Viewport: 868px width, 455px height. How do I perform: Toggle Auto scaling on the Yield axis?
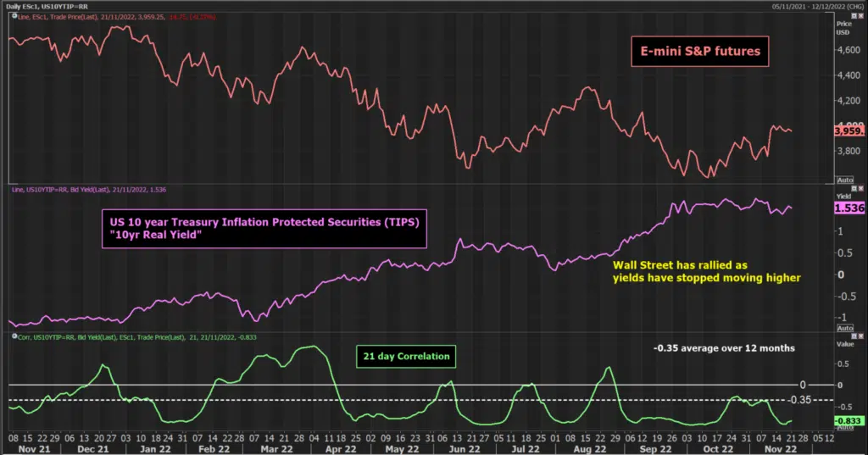click(845, 328)
